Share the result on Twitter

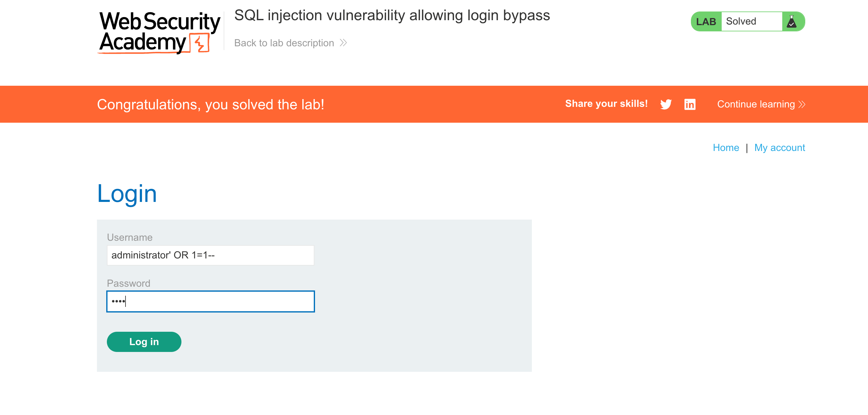point(665,104)
